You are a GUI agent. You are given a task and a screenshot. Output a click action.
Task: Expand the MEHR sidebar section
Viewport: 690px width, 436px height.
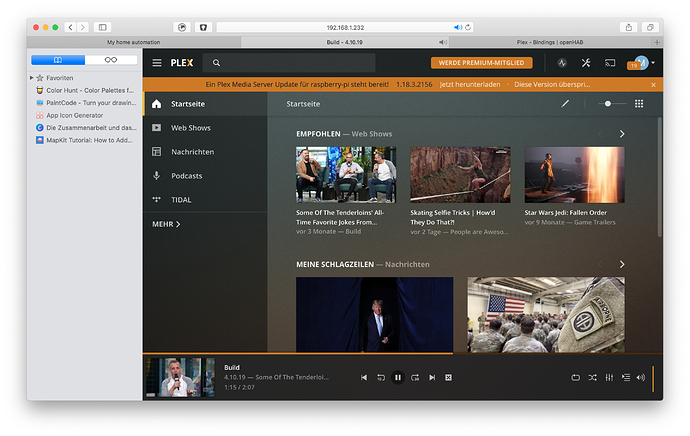click(x=166, y=224)
